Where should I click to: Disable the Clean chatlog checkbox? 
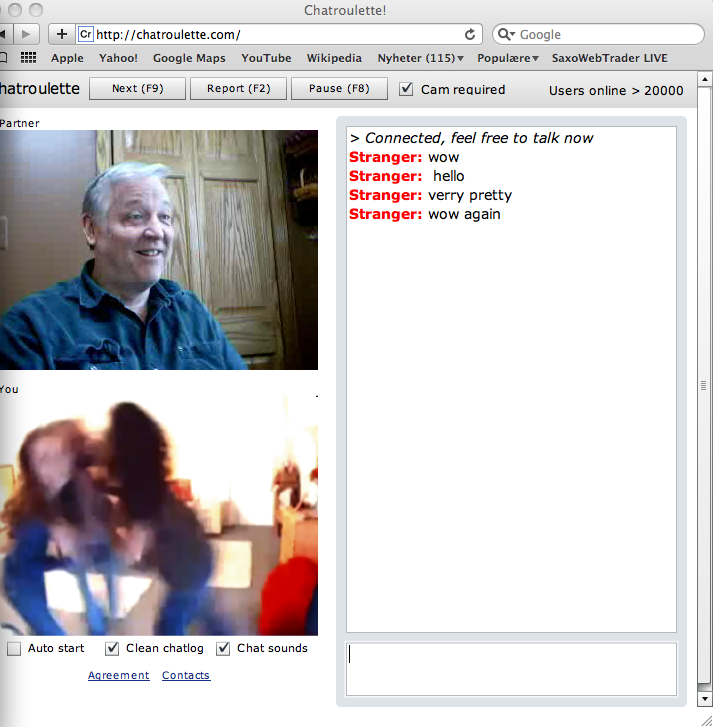pos(112,648)
